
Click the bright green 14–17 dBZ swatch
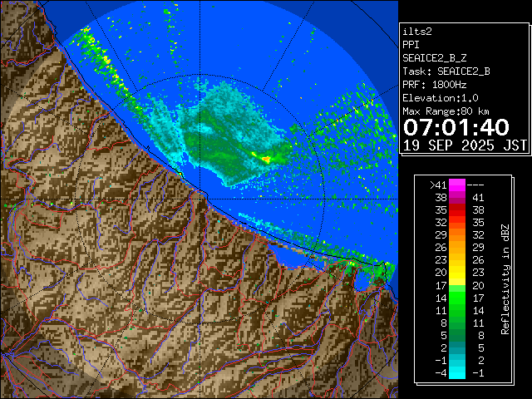[x=456, y=298]
